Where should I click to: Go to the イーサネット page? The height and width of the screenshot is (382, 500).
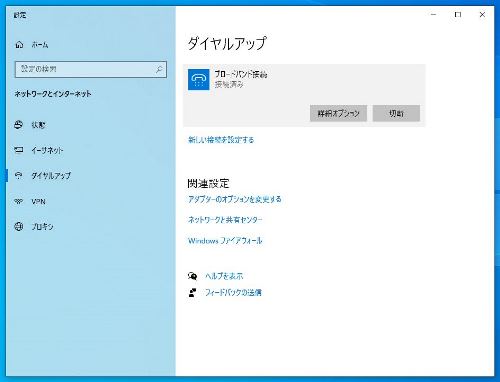tap(47, 150)
